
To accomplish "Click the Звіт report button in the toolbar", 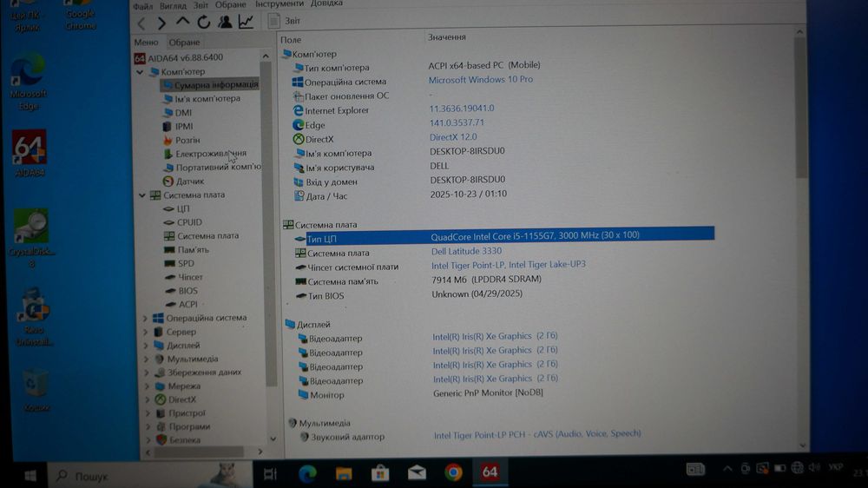I will coord(285,21).
